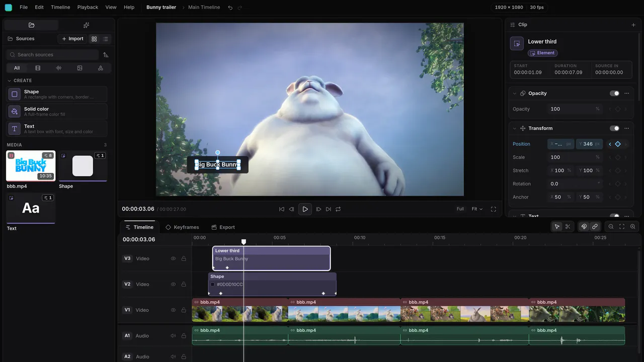The image size is (644, 362).
Task: Open the Fit zoom dropdown
Action: click(477, 209)
